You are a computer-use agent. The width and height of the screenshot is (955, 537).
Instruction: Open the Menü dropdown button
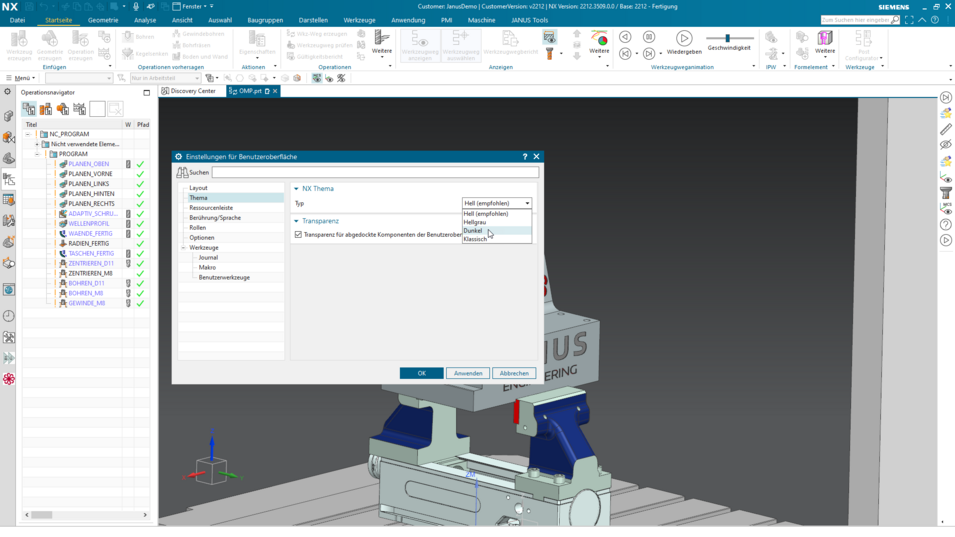pos(21,78)
